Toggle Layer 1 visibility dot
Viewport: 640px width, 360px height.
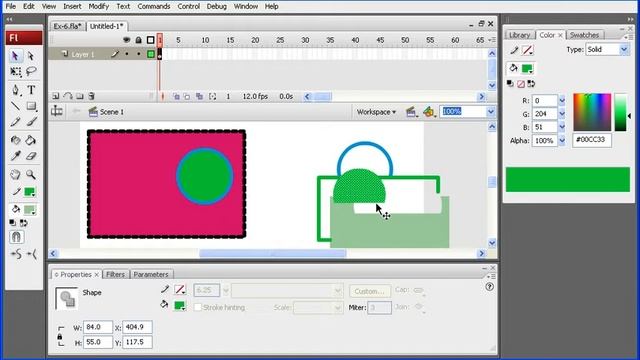(127, 54)
